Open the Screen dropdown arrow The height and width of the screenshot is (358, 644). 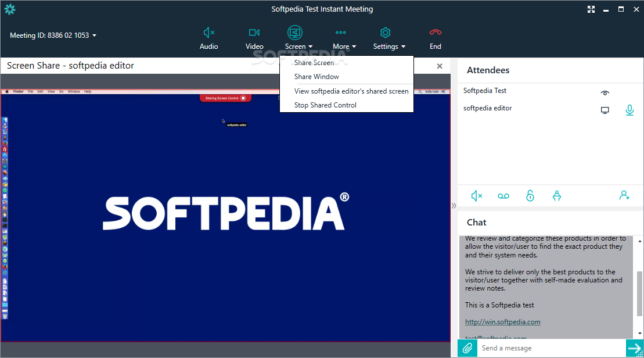[311, 47]
